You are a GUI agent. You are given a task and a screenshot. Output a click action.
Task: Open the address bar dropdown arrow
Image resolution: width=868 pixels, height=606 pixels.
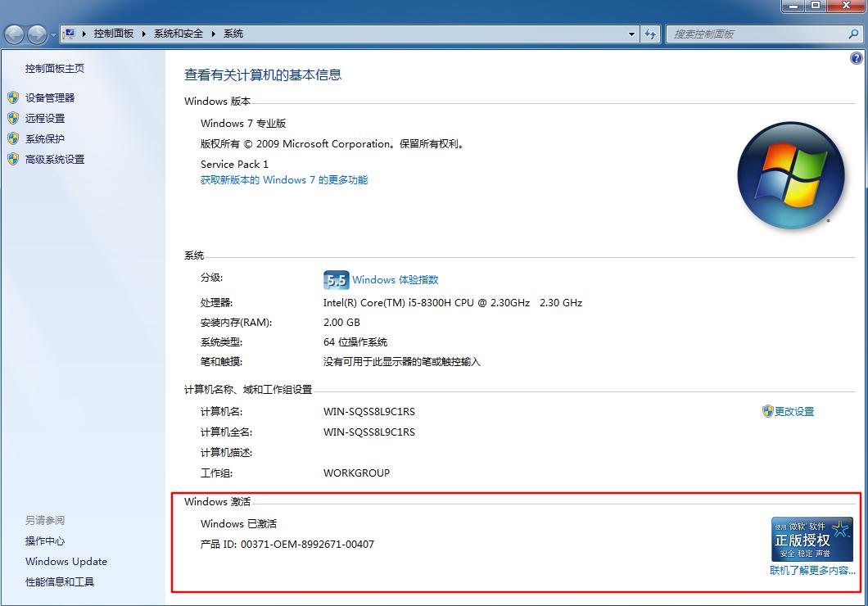[x=631, y=34]
